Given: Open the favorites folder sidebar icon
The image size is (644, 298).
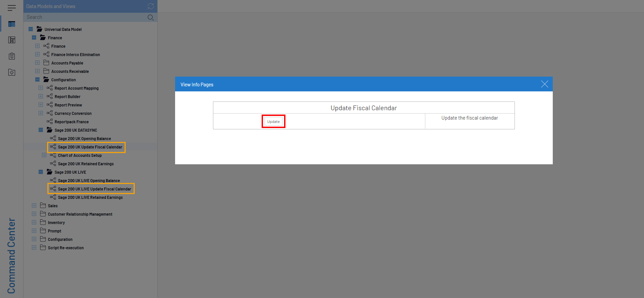Looking at the screenshot, I should (x=12, y=72).
